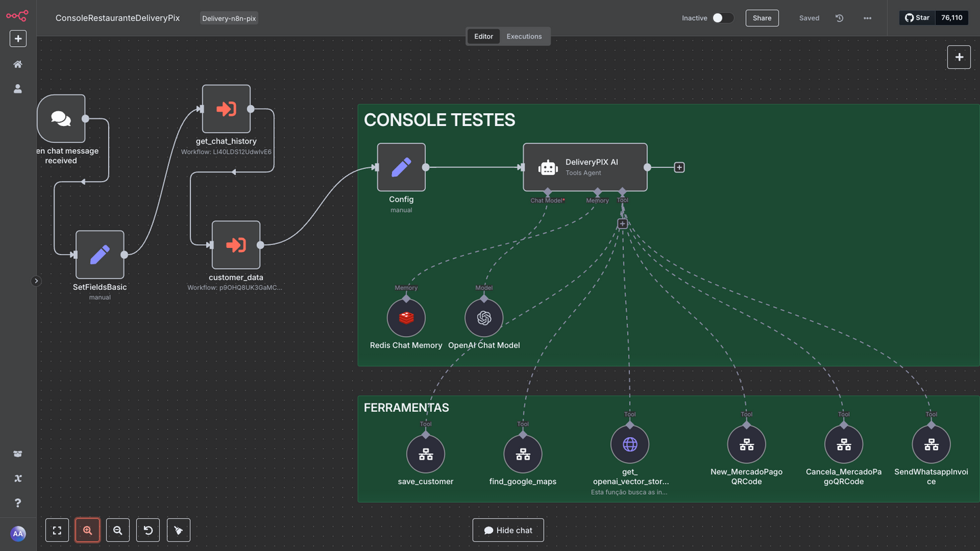Image resolution: width=980 pixels, height=551 pixels.
Task: Switch to the Executions tab
Action: click(x=524, y=37)
